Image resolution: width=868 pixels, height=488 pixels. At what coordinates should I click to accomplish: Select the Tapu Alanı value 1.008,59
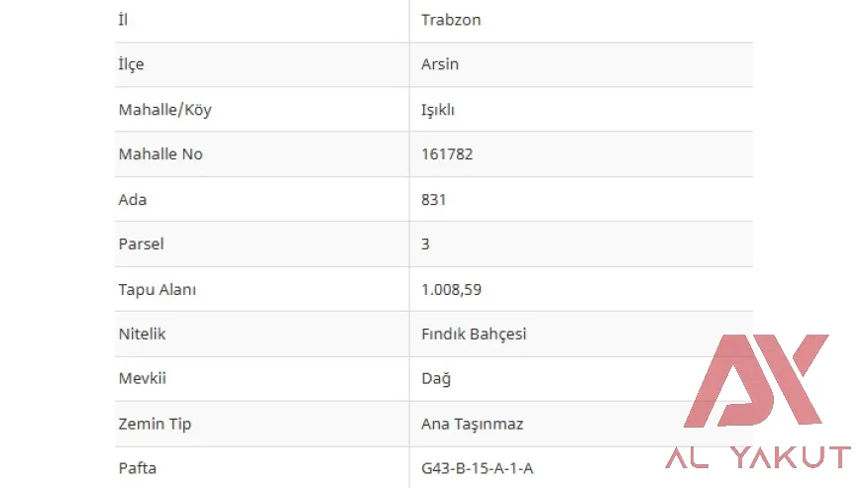tap(452, 290)
